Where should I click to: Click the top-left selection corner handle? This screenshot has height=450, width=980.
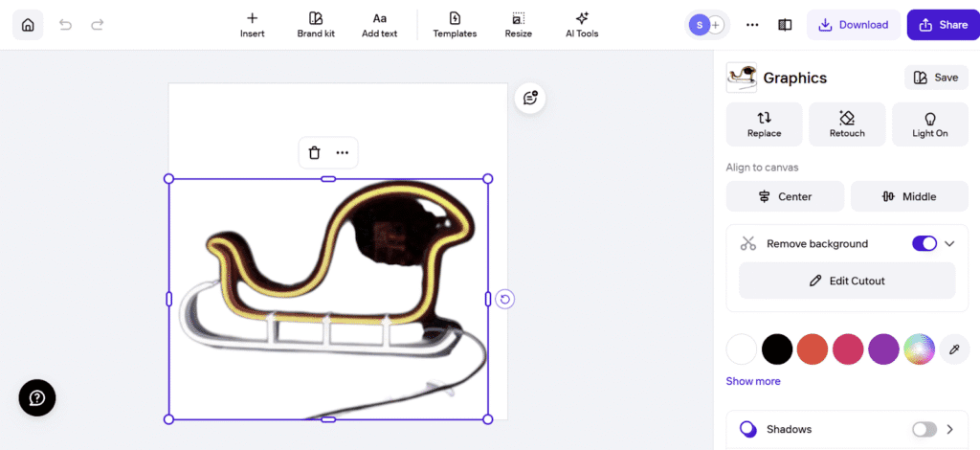(168, 179)
